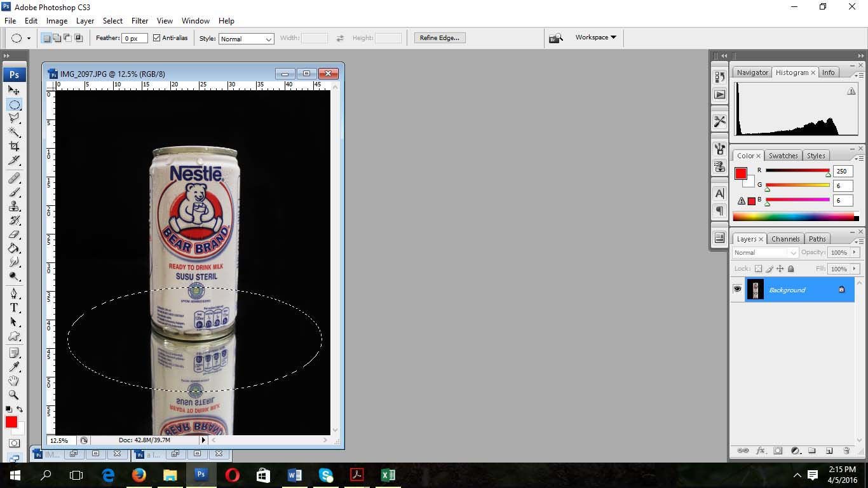Add a layer mask from Layers panel
Image resolution: width=868 pixels, height=488 pixels.
coord(777,451)
